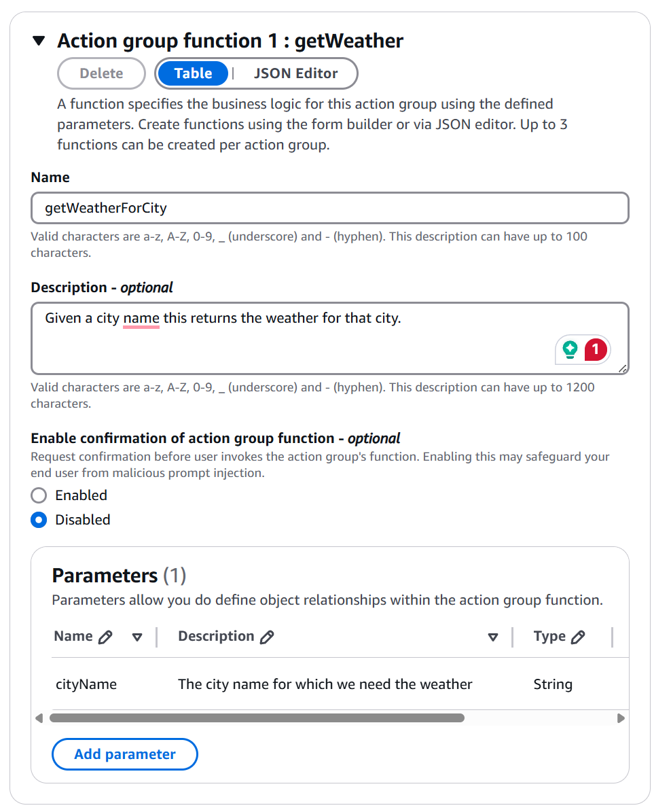
Task: Collapse the Action group function 1 section
Action: (39, 41)
